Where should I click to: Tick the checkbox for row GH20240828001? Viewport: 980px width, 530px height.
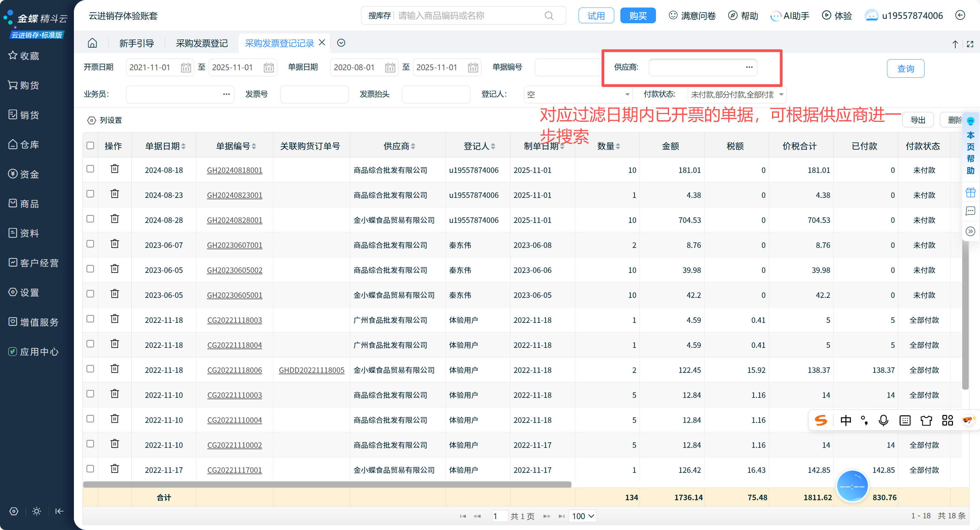(x=90, y=219)
